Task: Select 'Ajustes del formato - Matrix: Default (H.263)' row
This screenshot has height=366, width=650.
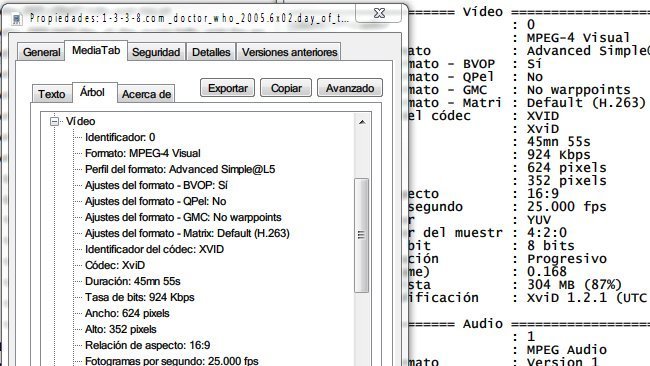Action: (x=187, y=233)
